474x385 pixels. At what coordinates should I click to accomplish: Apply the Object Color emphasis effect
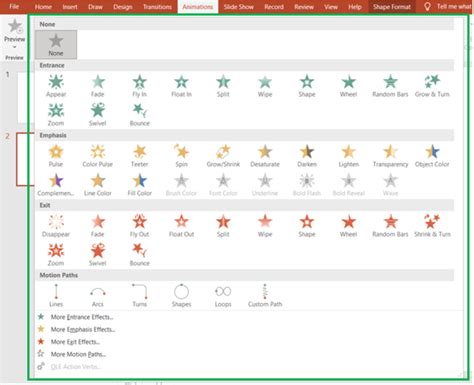point(432,156)
